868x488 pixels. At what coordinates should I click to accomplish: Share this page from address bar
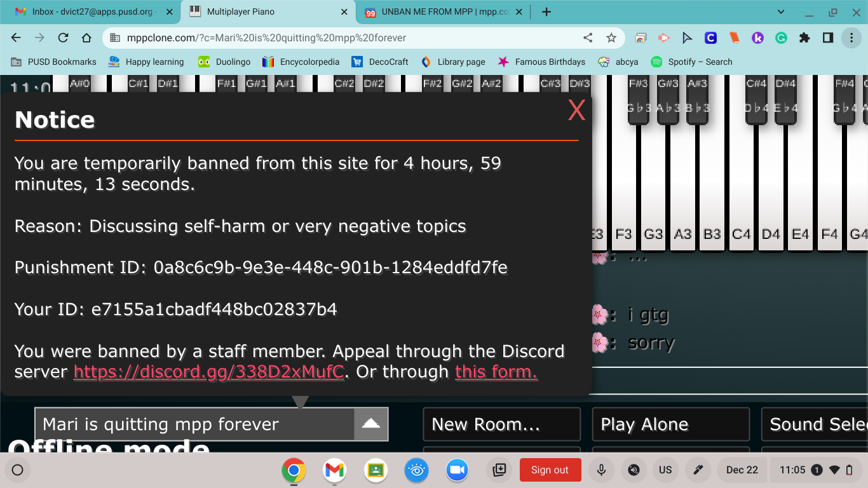click(588, 38)
